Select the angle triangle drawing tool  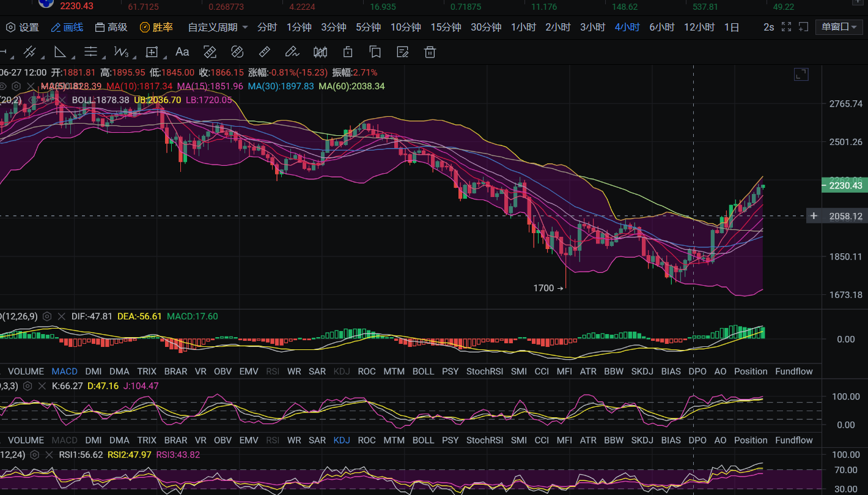(x=60, y=52)
